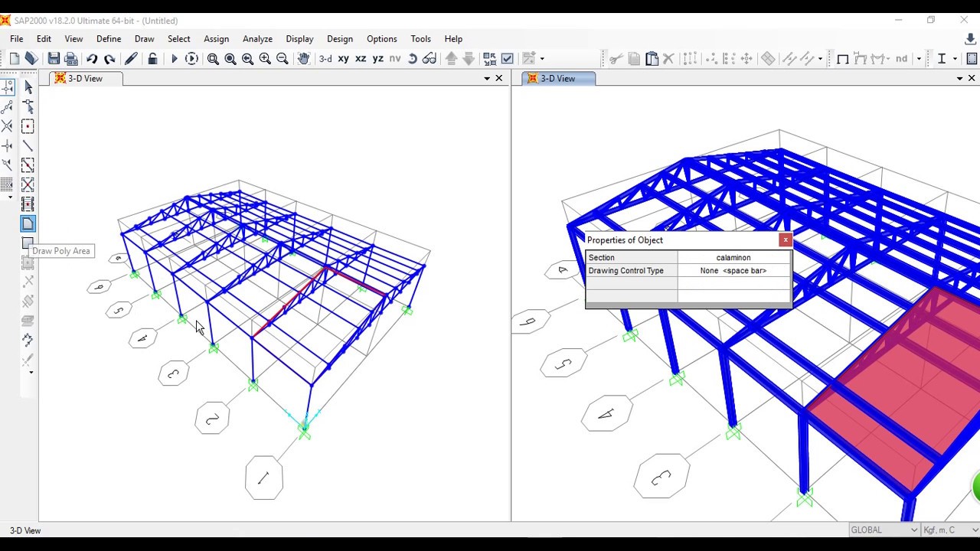This screenshot has height=551, width=980.
Task: Paste using the clipboard toolbar icon
Action: pos(652,59)
